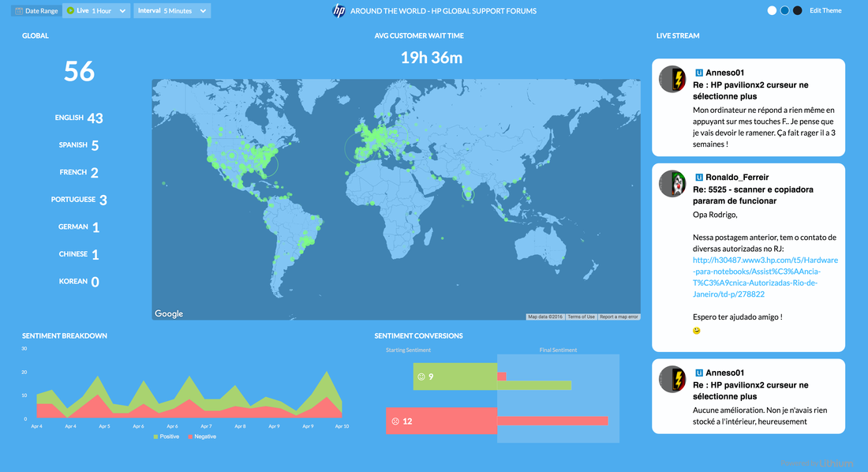868x472 pixels.
Task: Open the Interval 5 Minutes dropdown arrow
Action: [x=204, y=11]
